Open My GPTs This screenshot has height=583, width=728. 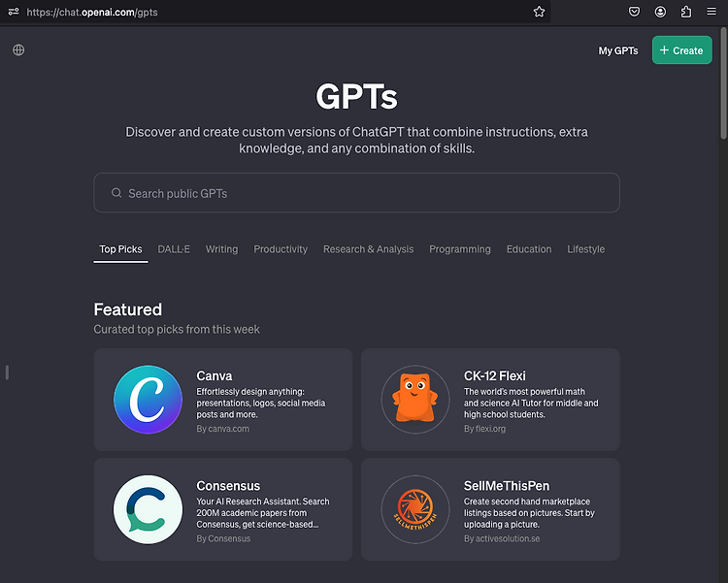[618, 50]
